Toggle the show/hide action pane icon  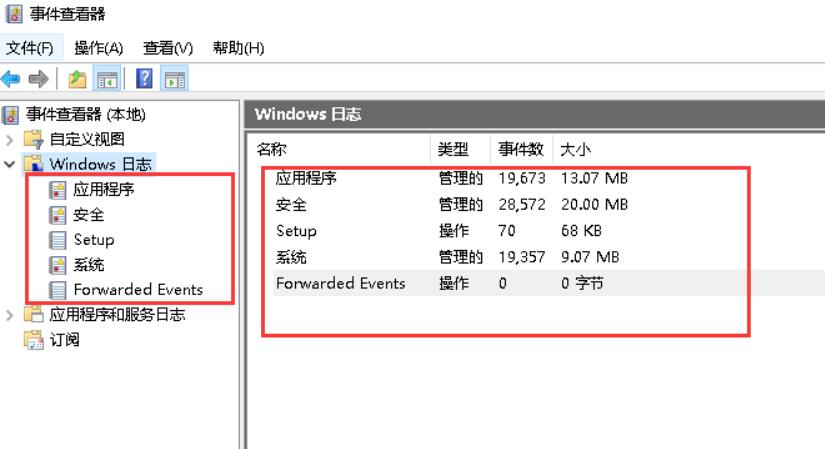[x=174, y=79]
